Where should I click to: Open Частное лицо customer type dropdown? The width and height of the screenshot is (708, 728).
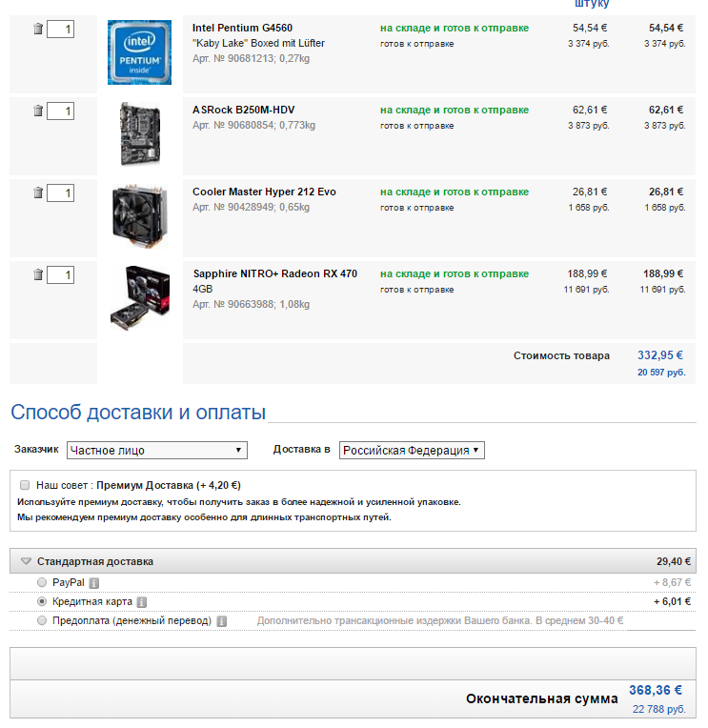pos(157,450)
